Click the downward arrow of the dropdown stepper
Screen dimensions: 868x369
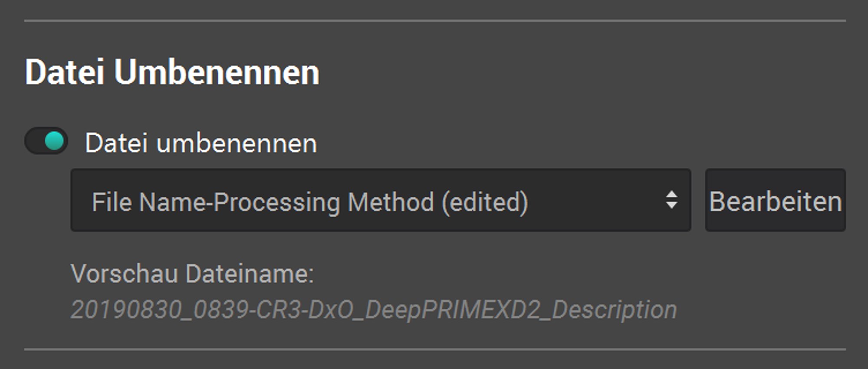[x=671, y=206]
